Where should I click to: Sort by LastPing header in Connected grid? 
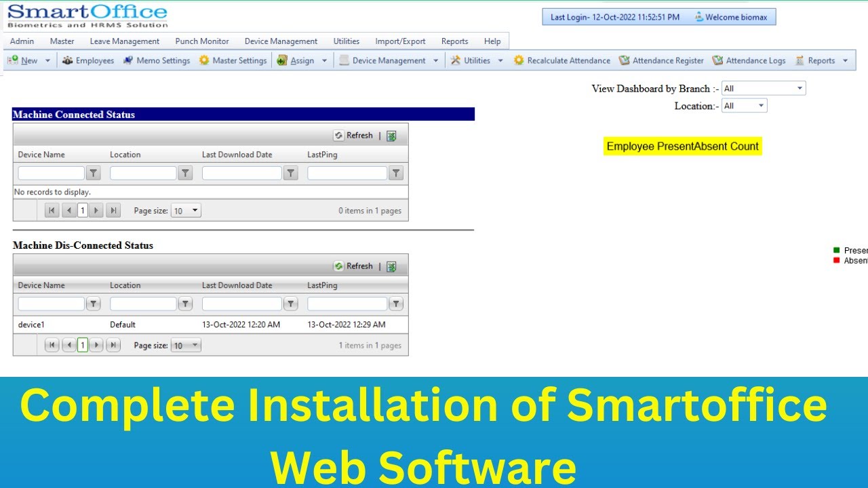pos(322,155)
